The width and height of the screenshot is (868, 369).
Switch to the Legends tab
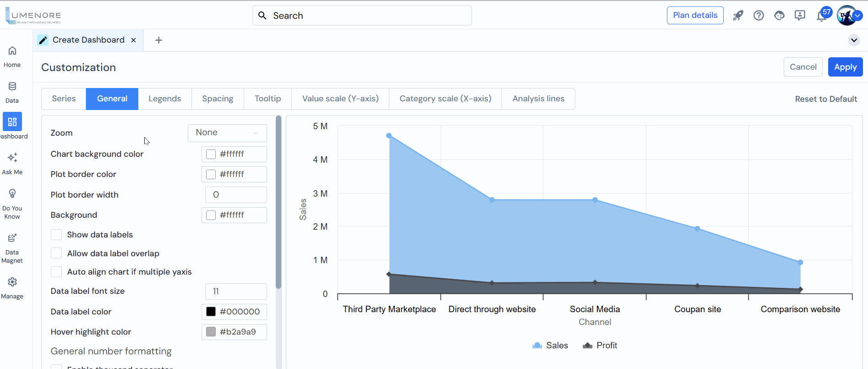[164, 99]
